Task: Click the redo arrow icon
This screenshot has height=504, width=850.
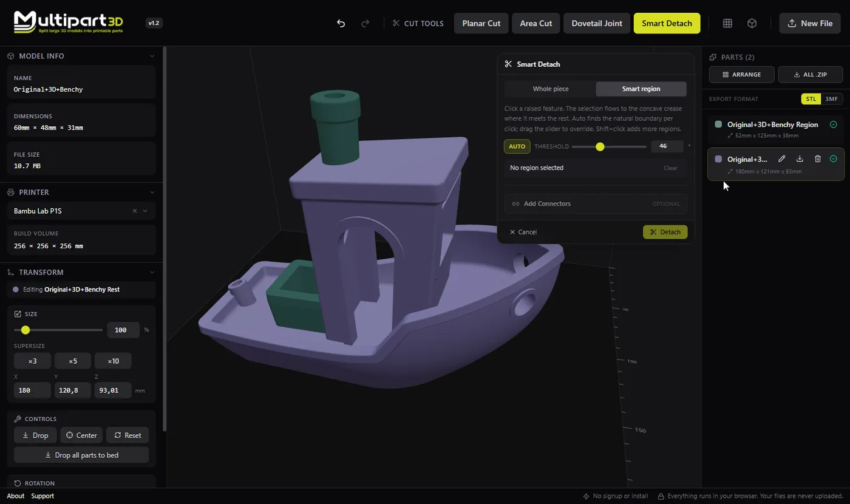Action: click(x=365, y=23)
